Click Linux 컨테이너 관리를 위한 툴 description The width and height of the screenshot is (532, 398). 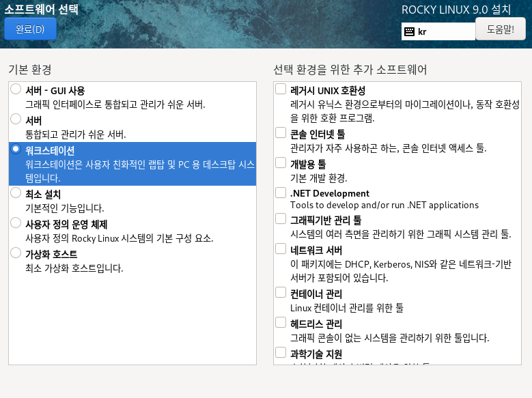(347, 308)
